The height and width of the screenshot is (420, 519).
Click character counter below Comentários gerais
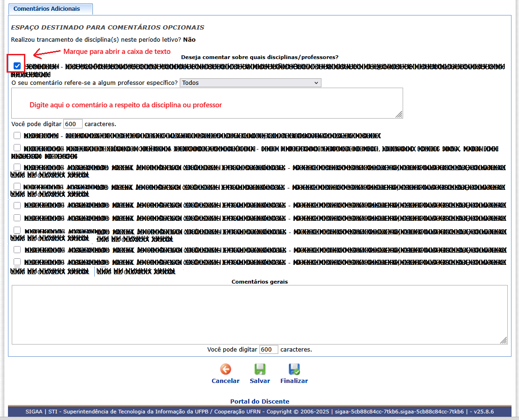tap(269, 350)
